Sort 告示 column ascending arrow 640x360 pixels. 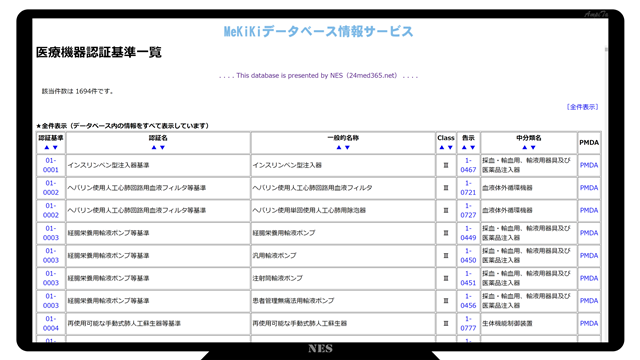coord(464,147)
